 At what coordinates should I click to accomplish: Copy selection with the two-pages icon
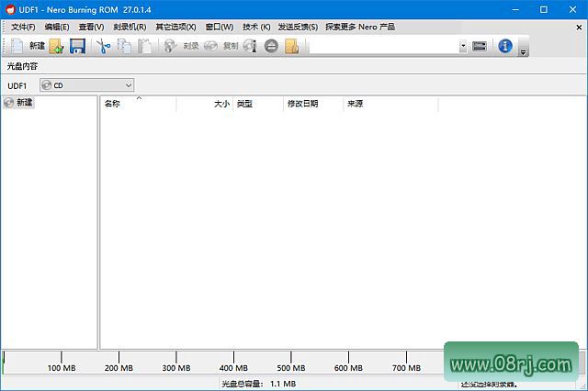point(124,46)
